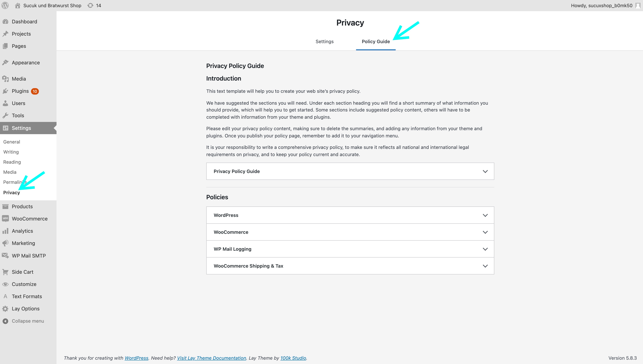Click the WordPress logo icon
This screenshot has width=643, height=364.
coord(5,6)
